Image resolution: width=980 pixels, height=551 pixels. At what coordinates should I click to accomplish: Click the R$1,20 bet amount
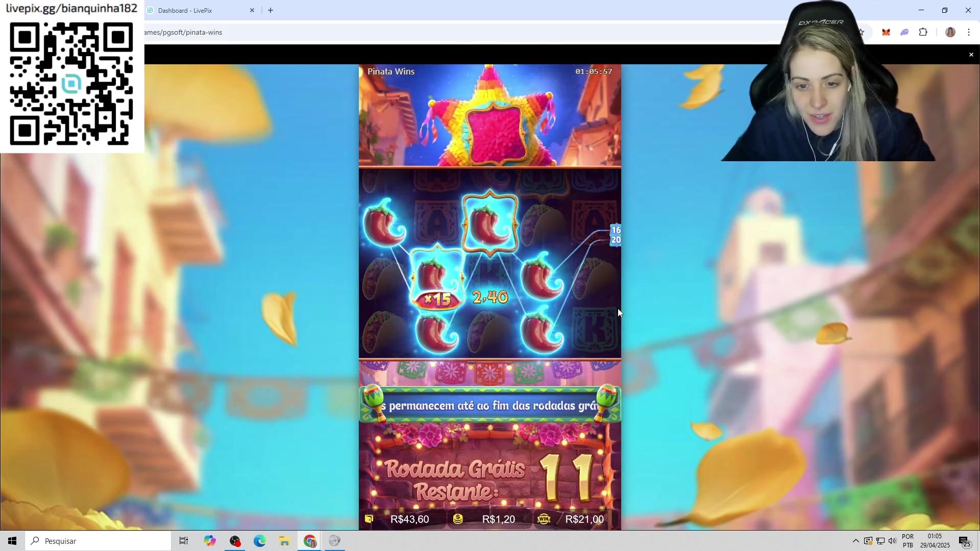click(x=498, y=519)
